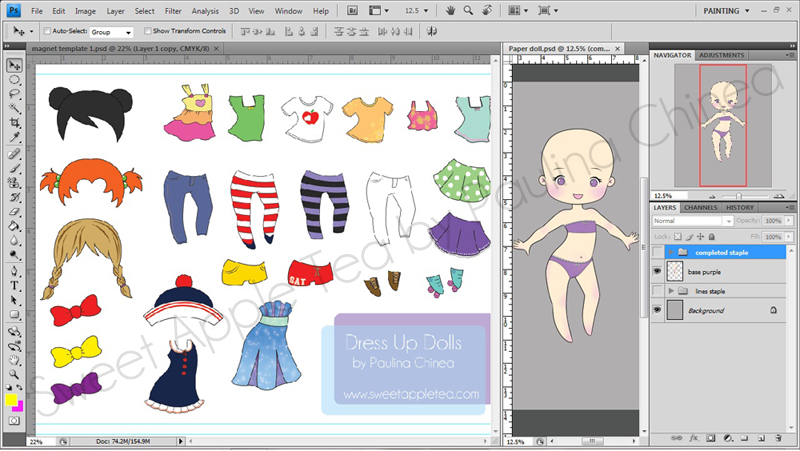Select the Brush tool
This screenshot has width=800, height=451.
click(14, 168)
